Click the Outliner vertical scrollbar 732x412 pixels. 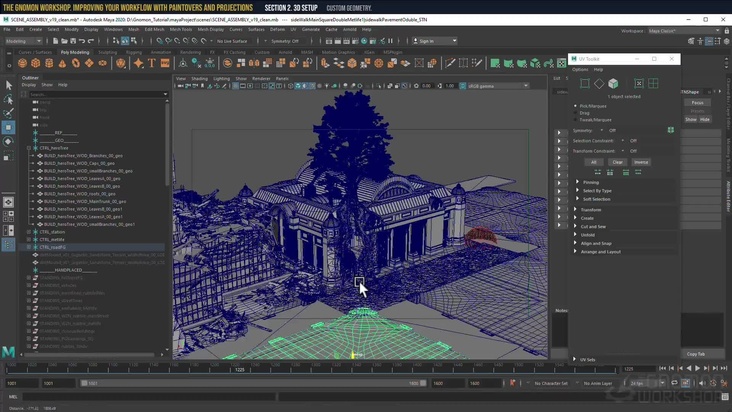[168, 145]
